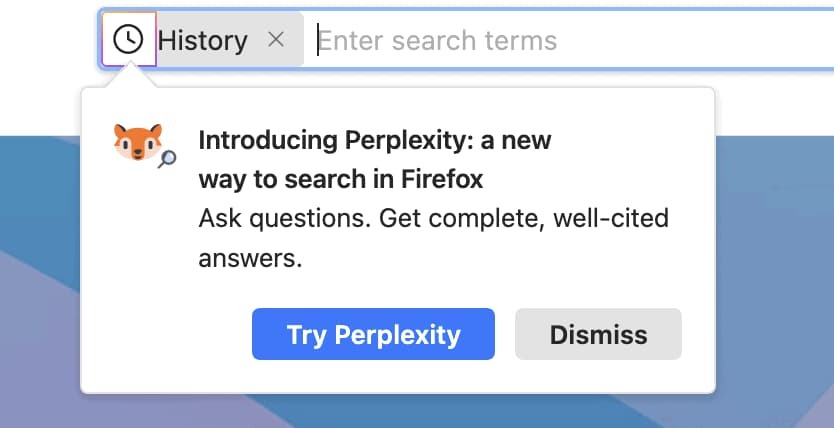Click the 'way to search in Firefox' heading line
This screenshot has height=428, width=834.
[341, 180]
